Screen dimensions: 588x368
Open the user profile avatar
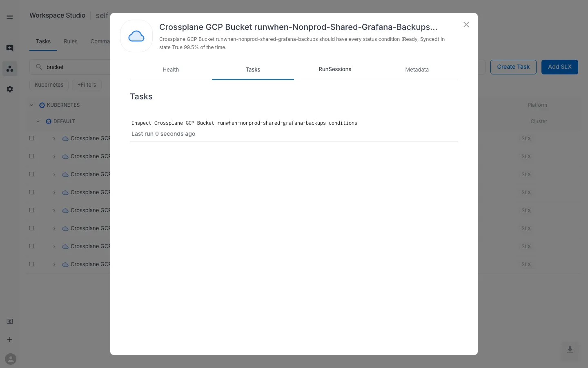pyautogui.click(x=11, y=359)
